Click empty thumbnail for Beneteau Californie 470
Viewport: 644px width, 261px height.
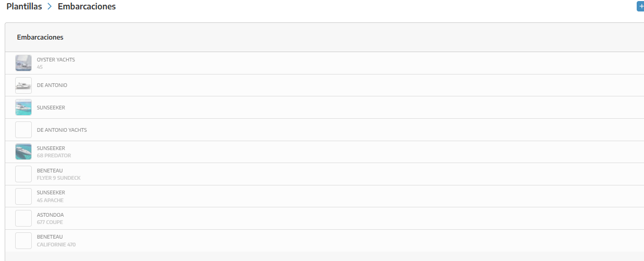pyautogui.click(x=23, y=240)
